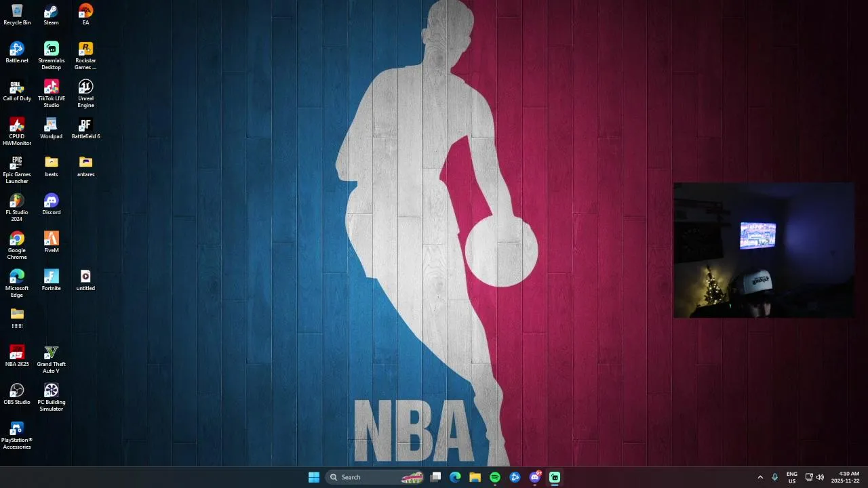The image size is (868, 488).
Task: Open Spotify from the taskbar
Action: [495, 477]
